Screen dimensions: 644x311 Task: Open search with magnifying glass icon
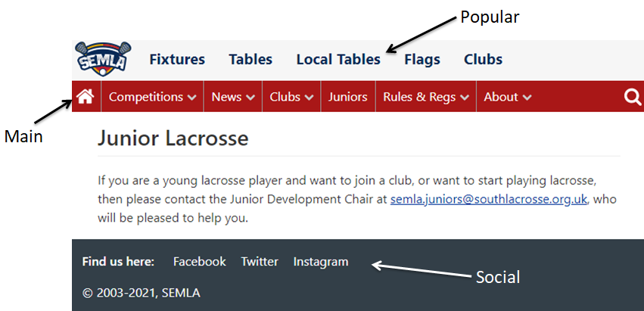(x=633, y=98)
